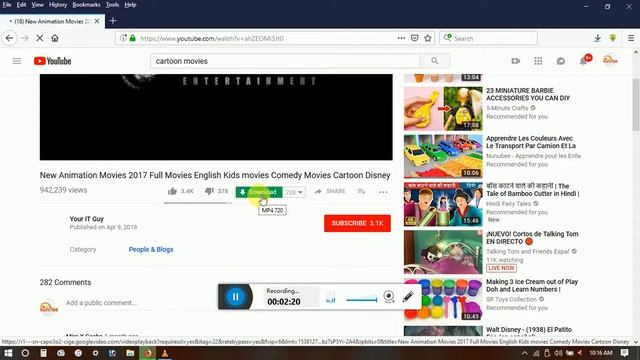Go to browser Home page

pos(55,38)
